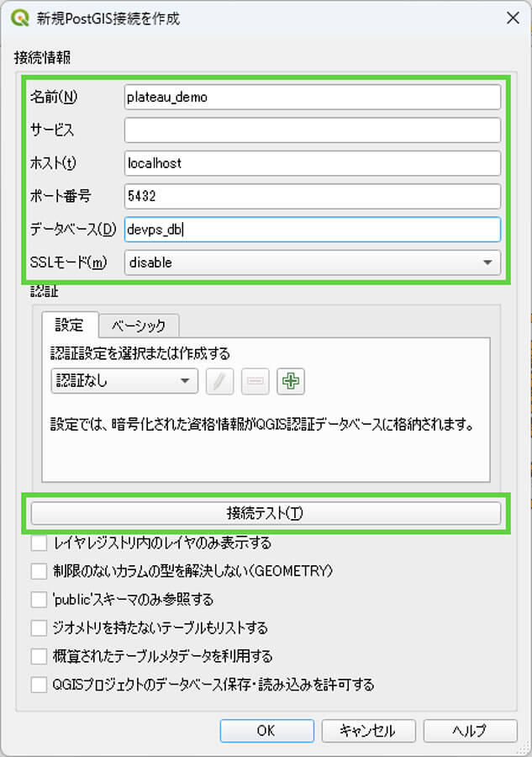Enable レイヤレジストリ内のレイヤのみ表示する checkbox
The width and height of the screenshot is (532, 757).
[x=39, y=543]
